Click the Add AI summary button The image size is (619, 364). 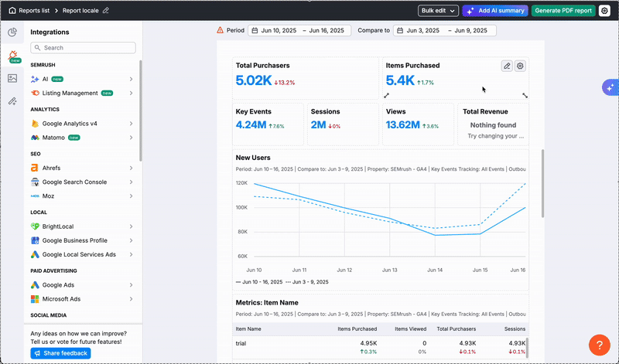495,11
